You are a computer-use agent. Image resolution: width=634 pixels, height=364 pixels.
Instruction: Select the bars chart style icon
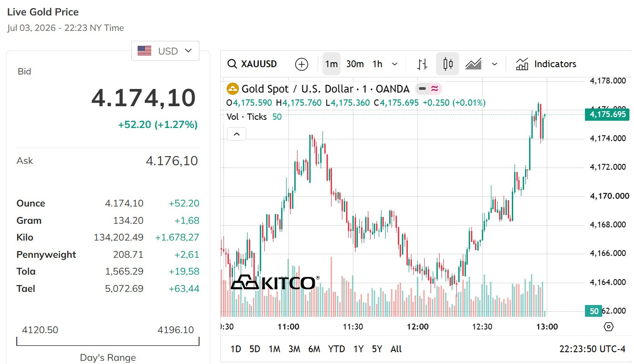click(x=422, y=64)
